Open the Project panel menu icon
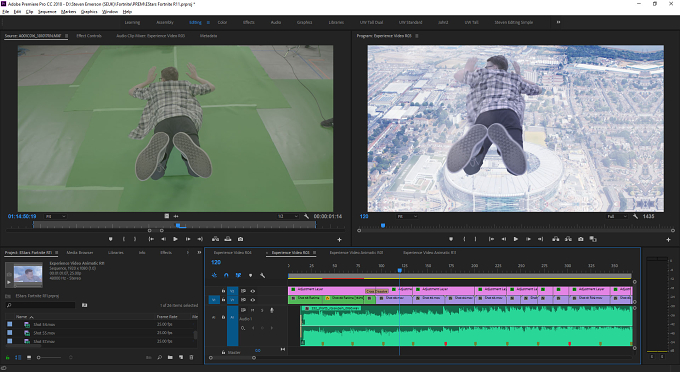This screenshot has height=372, width=680. (56, 252)
